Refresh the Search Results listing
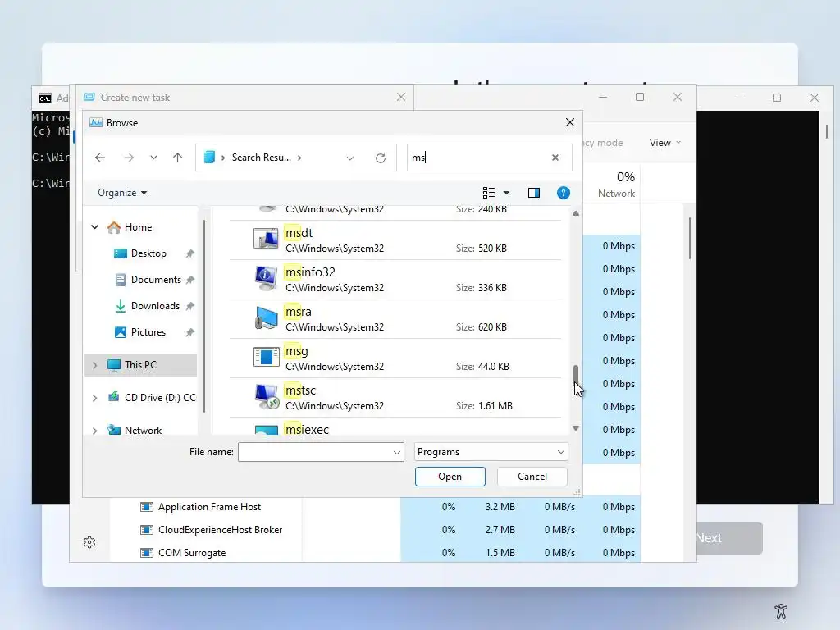The width and height of the screenshot is (840, 630). click(x=381, y=158)
